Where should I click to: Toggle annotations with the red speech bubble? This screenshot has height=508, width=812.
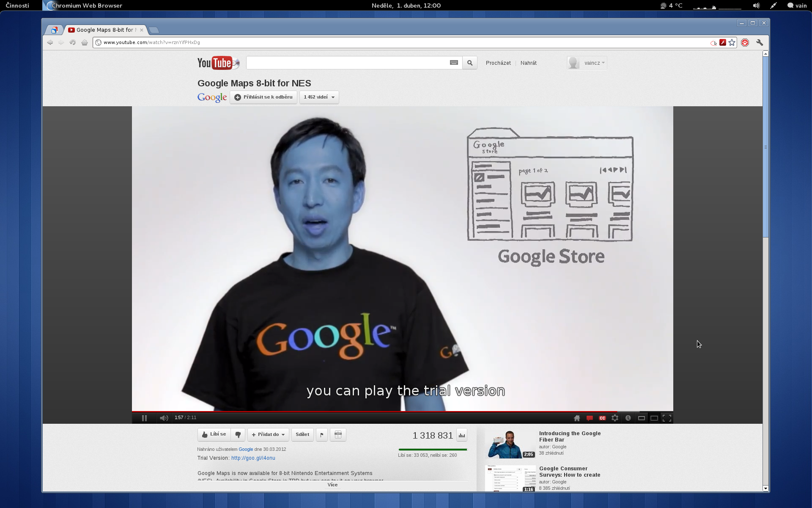click(x=590, y=418)
